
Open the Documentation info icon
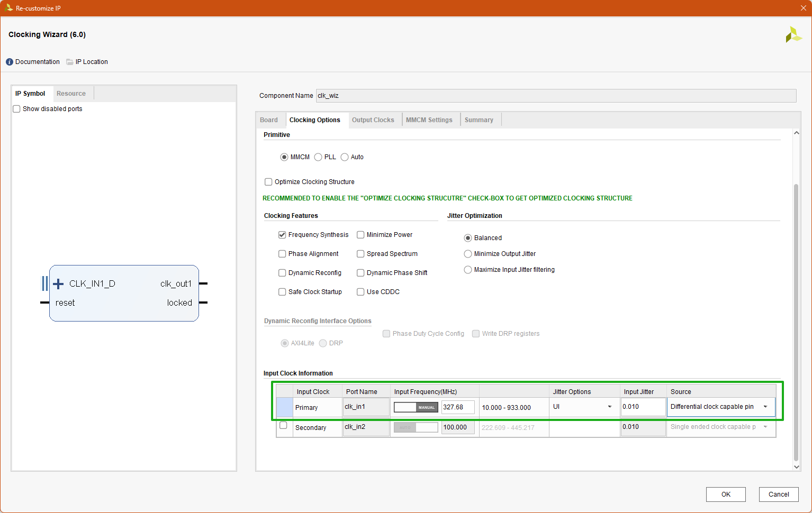click(10, 62)
